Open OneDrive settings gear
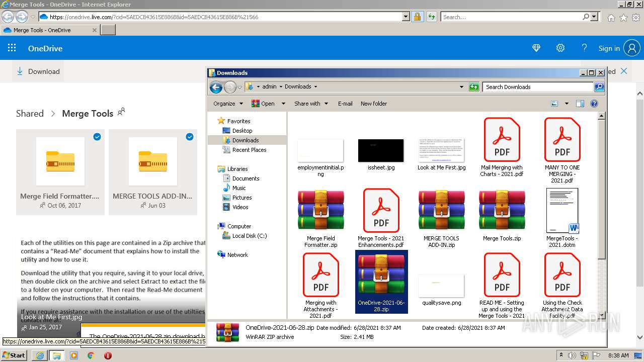Viewport: 644px width, 362px height. 560,48
